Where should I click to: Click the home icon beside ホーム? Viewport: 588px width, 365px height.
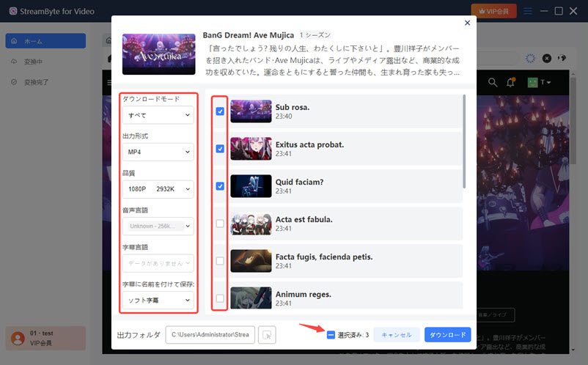pyautogui.click(x=14, y=41)
